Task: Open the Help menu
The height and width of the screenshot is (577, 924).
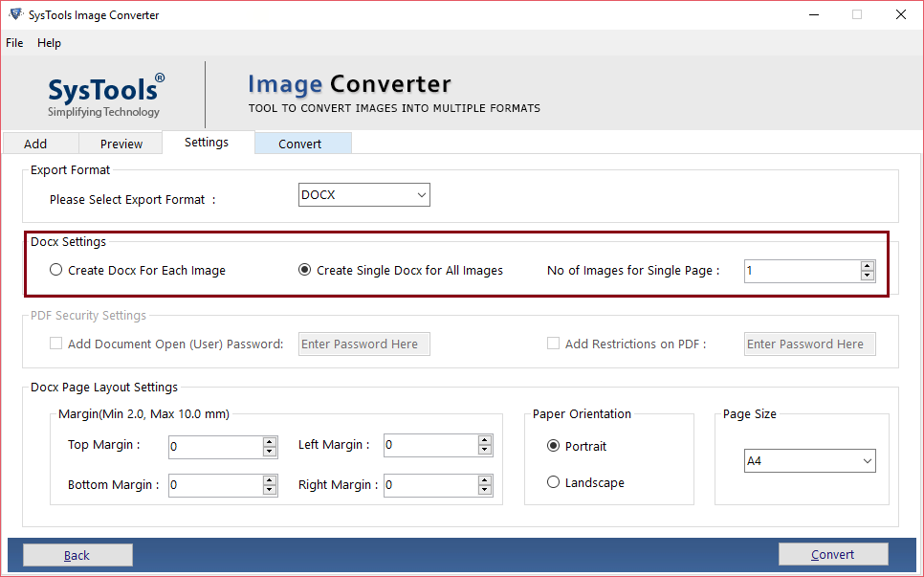Action: [x=49, y=43]
